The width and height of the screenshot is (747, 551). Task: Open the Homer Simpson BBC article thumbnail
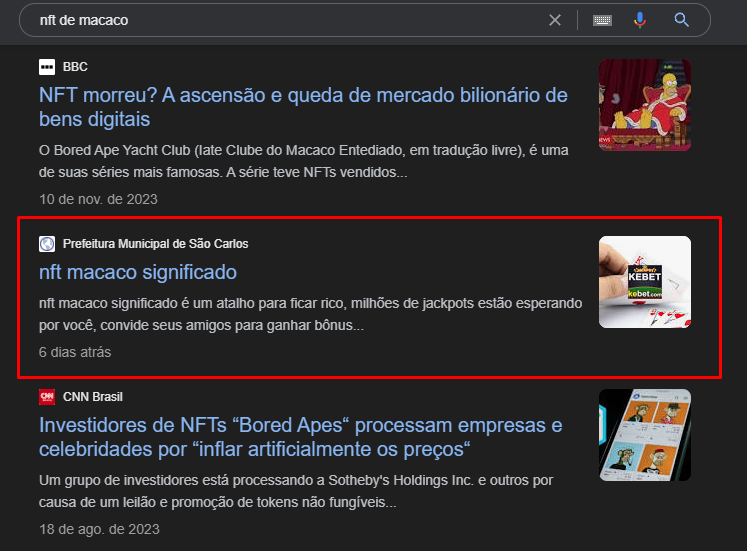(645, 105)
